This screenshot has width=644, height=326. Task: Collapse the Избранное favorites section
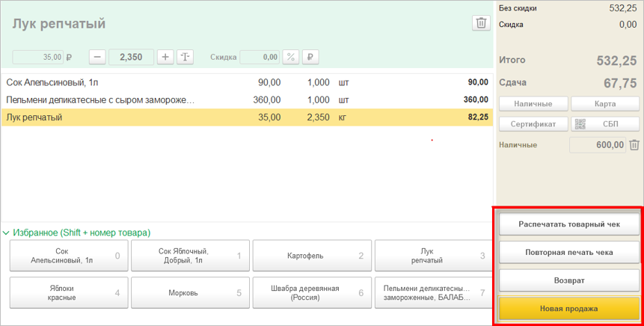click(7, 233)
